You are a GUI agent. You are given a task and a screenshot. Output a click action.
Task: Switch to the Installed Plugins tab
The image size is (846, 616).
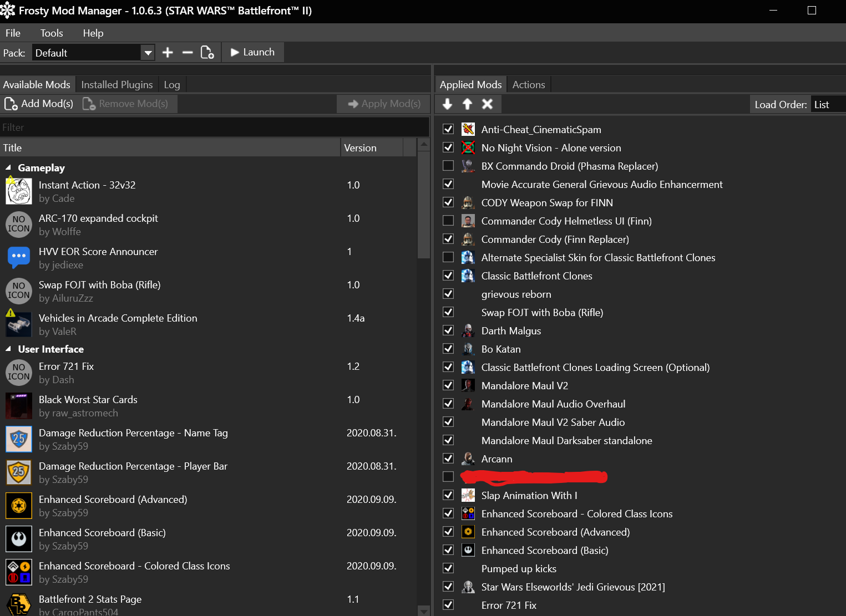click(x=117, y=84)
